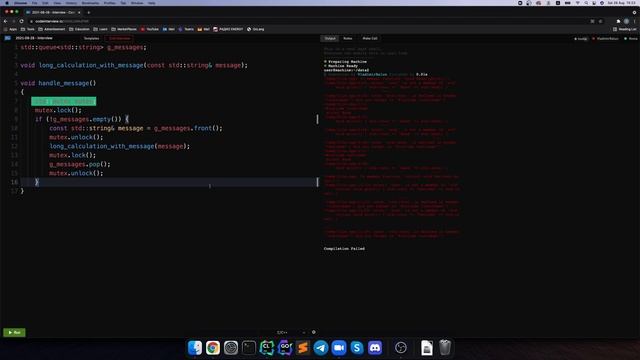Click the red End Interview button
This screenshot has width=640, height=360.
click(x=120, y=38)
